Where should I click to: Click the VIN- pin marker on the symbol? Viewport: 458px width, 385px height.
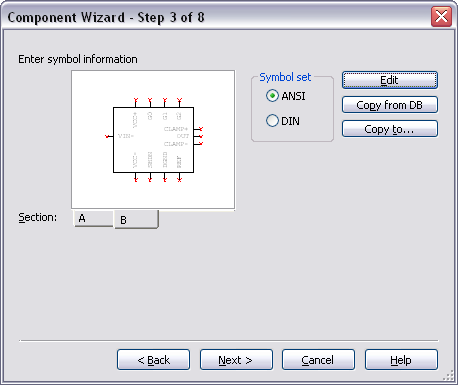(107, 136)
